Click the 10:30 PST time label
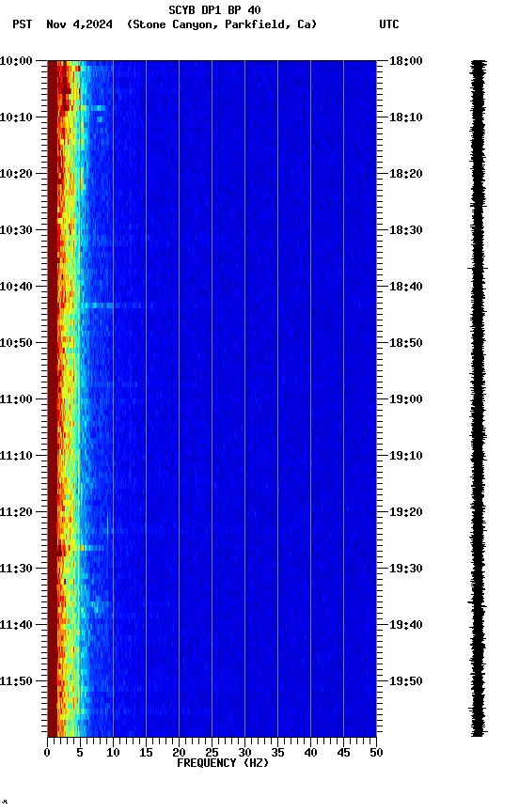 pos(16,230)
